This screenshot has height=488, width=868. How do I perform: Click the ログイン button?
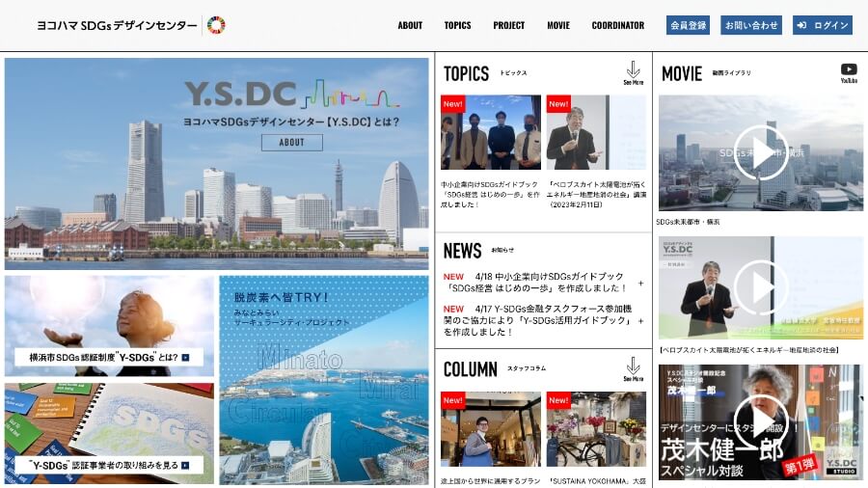coord(823,25)
